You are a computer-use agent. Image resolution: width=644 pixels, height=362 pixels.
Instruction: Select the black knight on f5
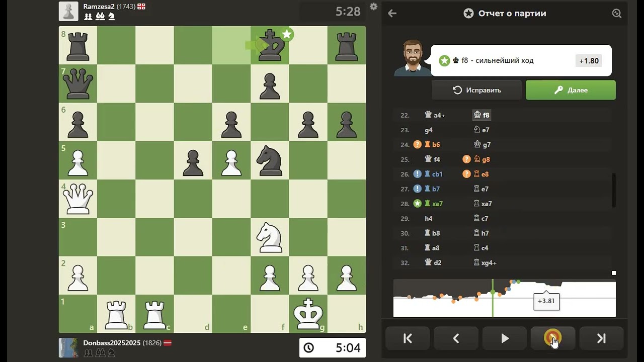pyautogui.click(x=270, y=160)
